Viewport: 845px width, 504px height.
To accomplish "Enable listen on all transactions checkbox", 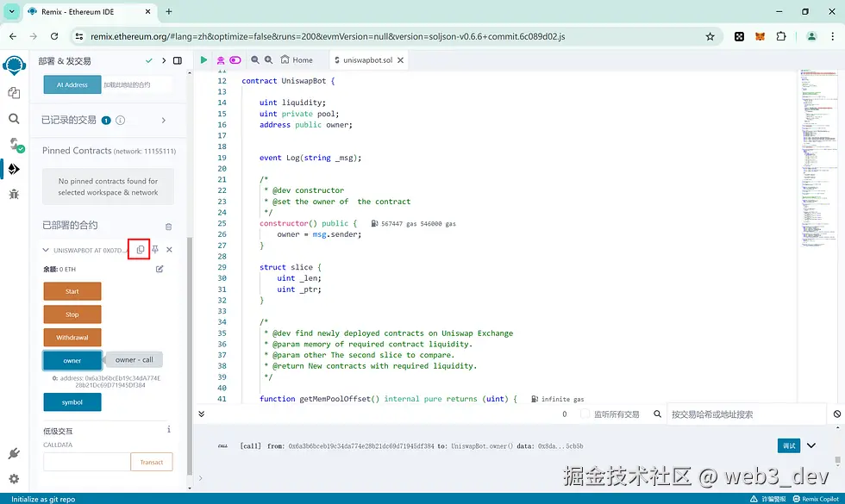I will point(585,414).
